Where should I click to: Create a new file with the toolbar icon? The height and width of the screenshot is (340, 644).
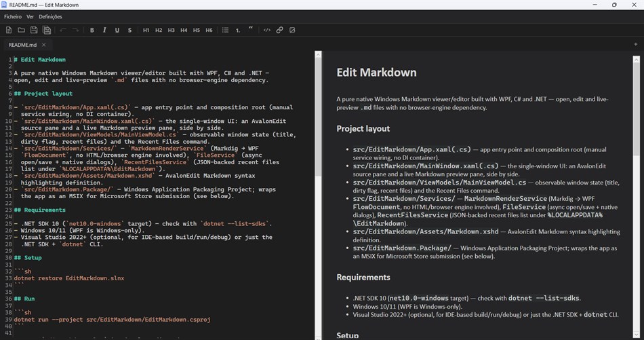(9, 30)
